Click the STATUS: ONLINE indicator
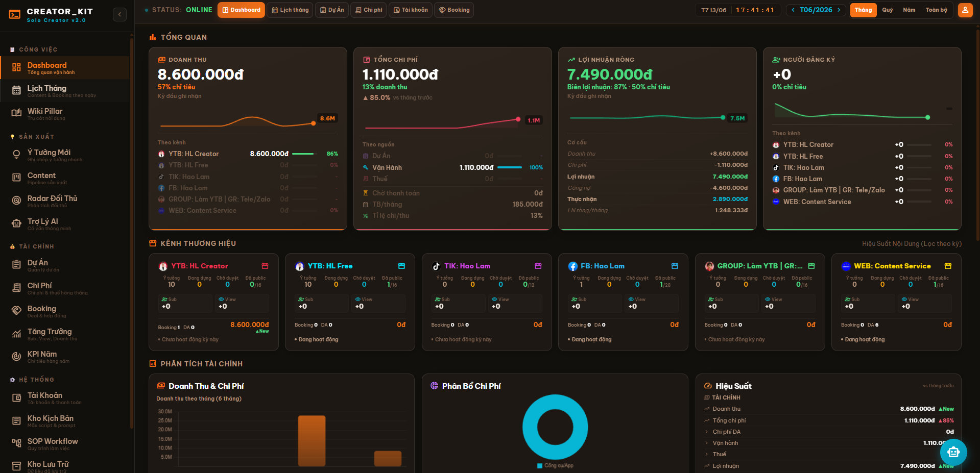 point(179,10)
